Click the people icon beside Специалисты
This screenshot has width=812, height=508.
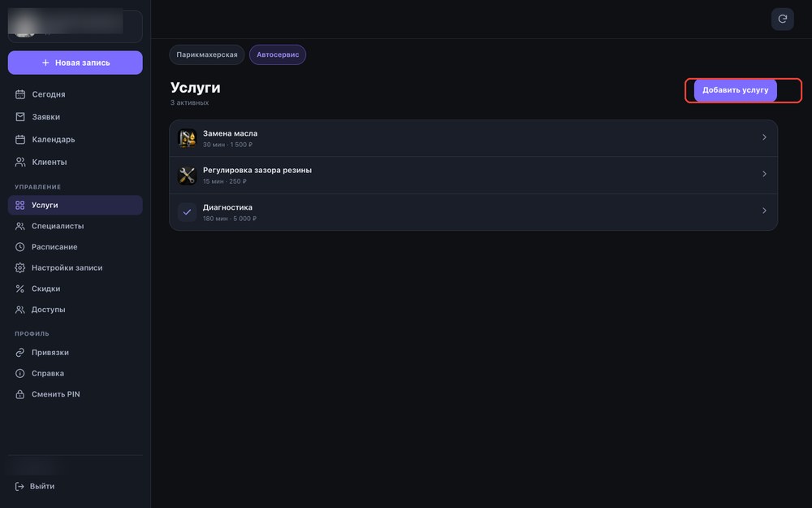tap(19, 226)
